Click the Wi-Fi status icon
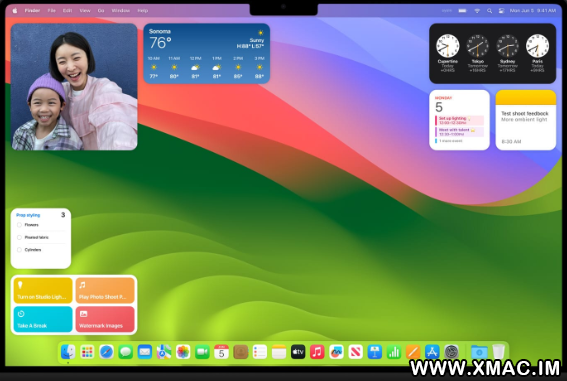Image resolution: width=567 pixels, height=381 pixels. [x=477, y=11]
